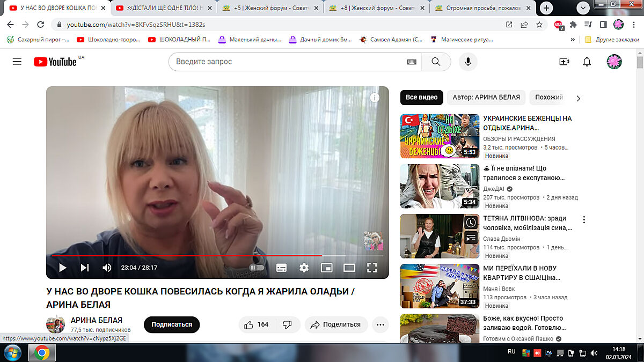Enter fullscreen mode
644x362 pixels.
(x=371, y=268)
